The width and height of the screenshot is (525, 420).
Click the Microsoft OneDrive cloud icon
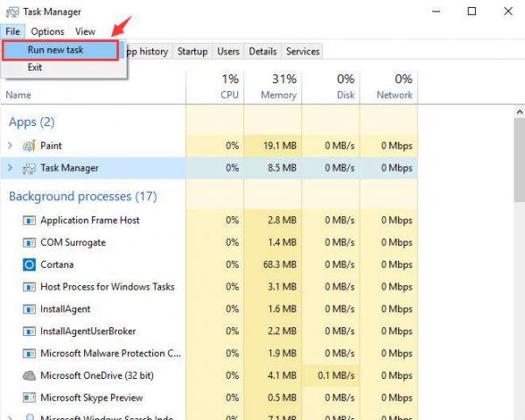[29, 375]
